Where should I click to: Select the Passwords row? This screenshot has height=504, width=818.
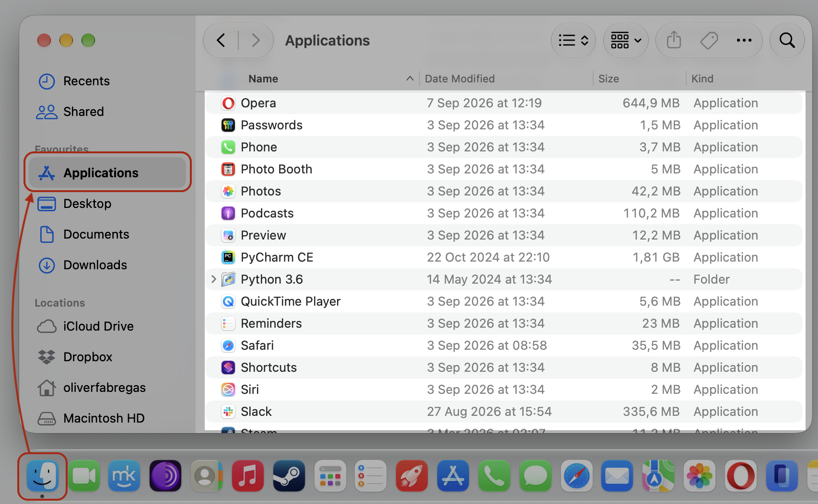coord(504,125)
